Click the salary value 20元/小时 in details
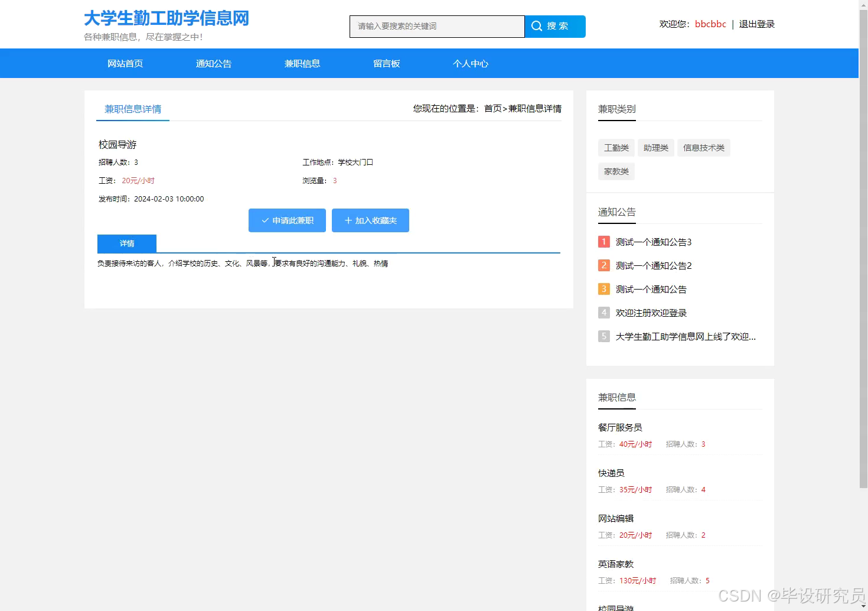This screenshot has width=868, height=611. (x=138, y=181)
